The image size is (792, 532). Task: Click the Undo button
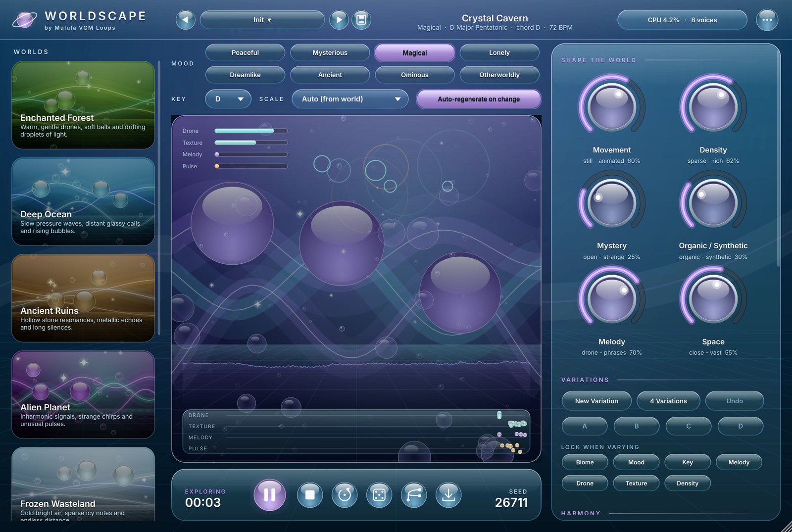click(x=735, y=401)
